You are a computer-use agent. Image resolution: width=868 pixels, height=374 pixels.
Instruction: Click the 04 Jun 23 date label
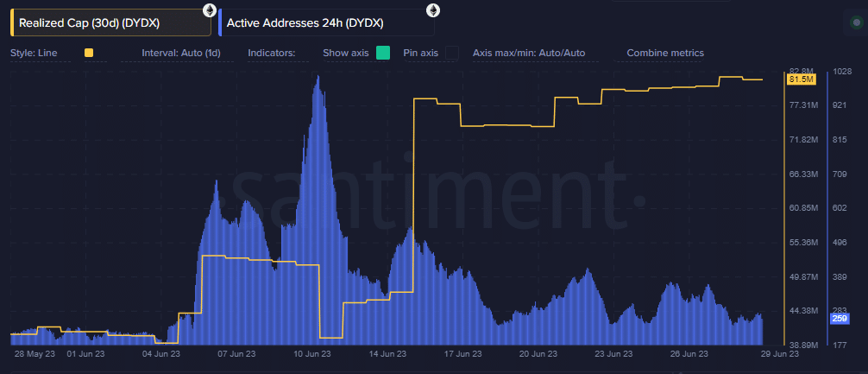(160, 353)
